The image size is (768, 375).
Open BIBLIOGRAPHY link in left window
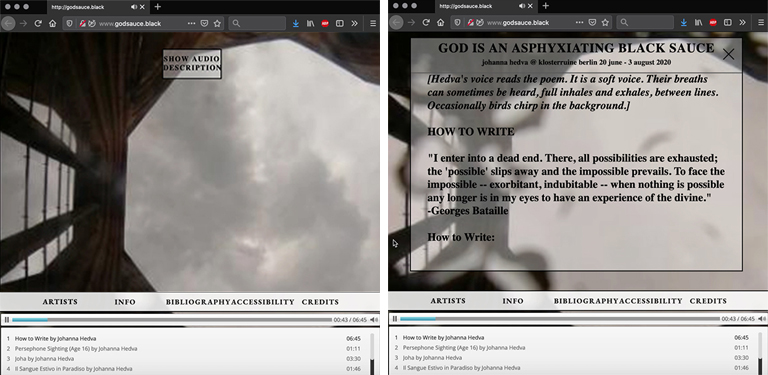click(x=199, y=302)
